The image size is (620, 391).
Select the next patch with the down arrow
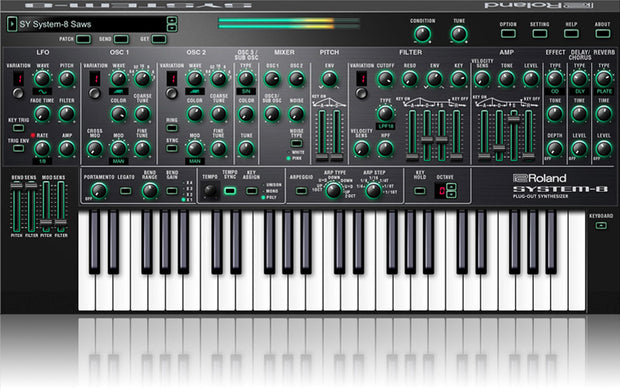coord(172,28)
